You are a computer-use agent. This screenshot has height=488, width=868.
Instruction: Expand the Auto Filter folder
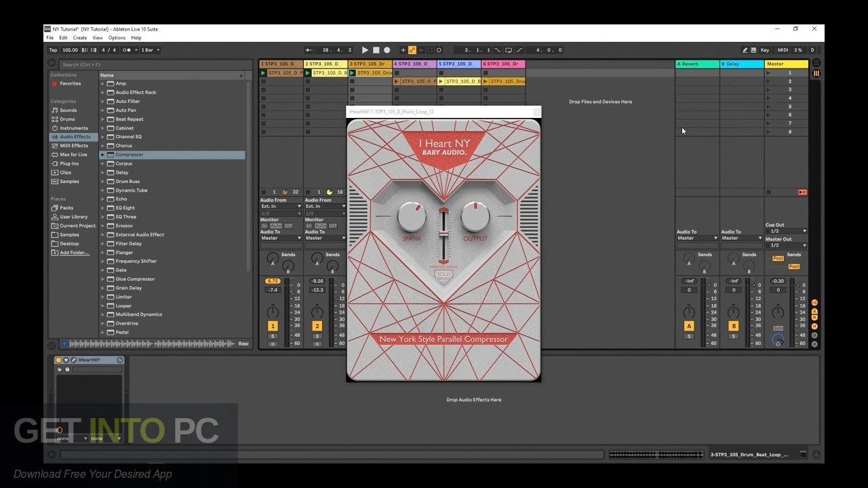point(103,101)
